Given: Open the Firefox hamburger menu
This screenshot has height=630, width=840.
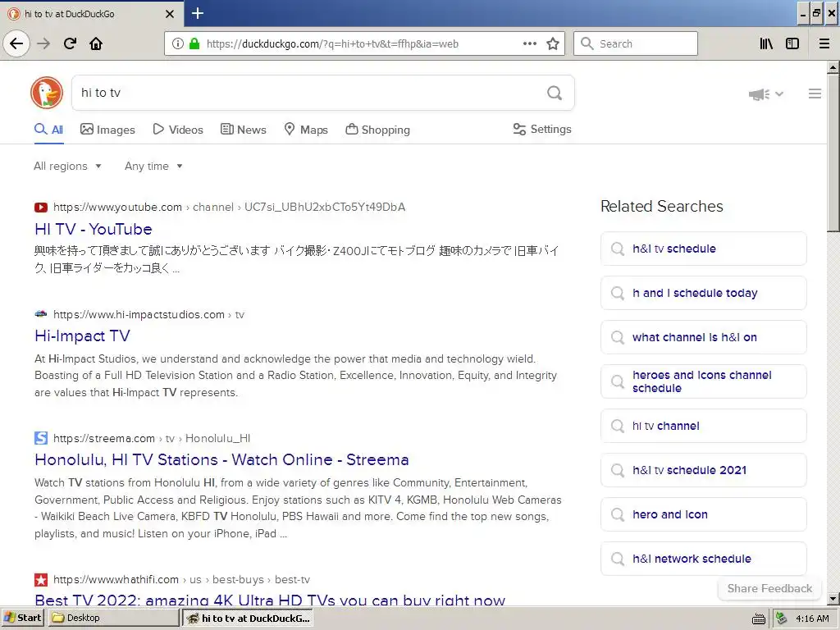Looking at the screenshot, I should [x=824, y=44].
